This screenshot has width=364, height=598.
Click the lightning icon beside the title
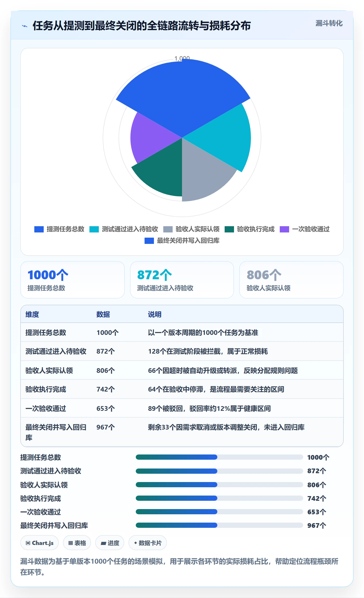point(25,26)
